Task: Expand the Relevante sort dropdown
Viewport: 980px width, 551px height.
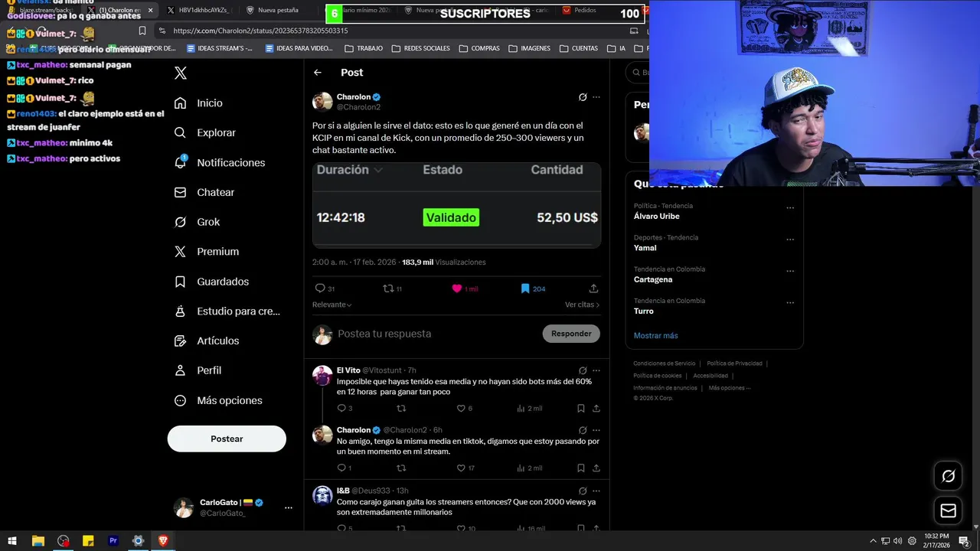Action: coord(332,305)
